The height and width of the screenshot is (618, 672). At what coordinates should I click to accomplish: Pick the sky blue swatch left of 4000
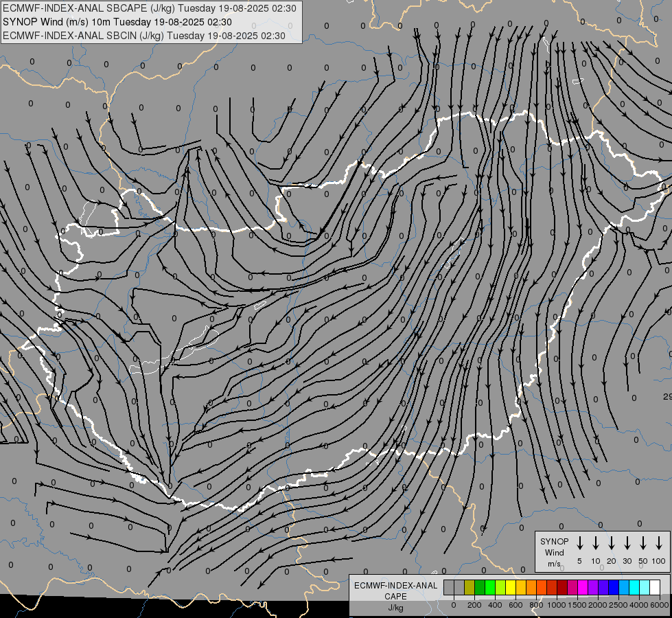pos(625,588)
